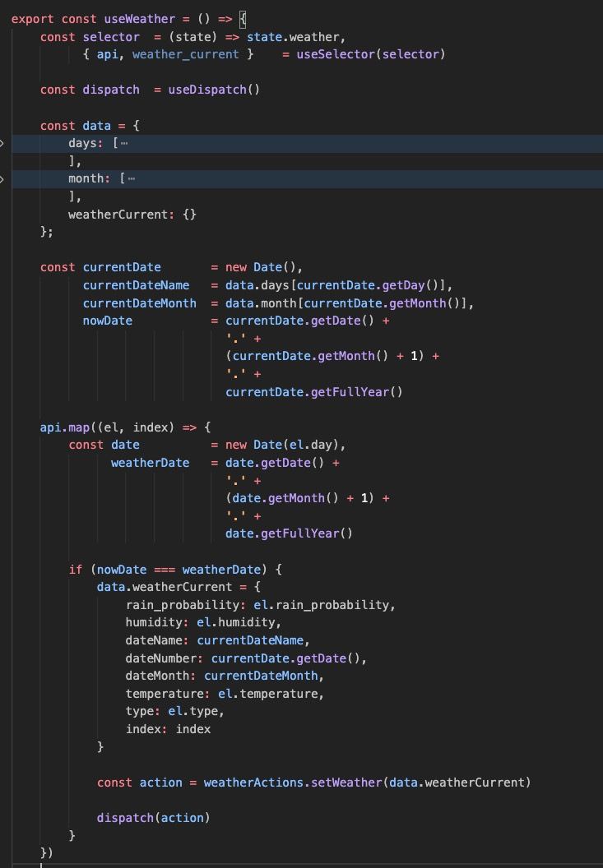
Task: Expand the folded days array chevron
Action: pyautogui.click(x=2, y=143)
